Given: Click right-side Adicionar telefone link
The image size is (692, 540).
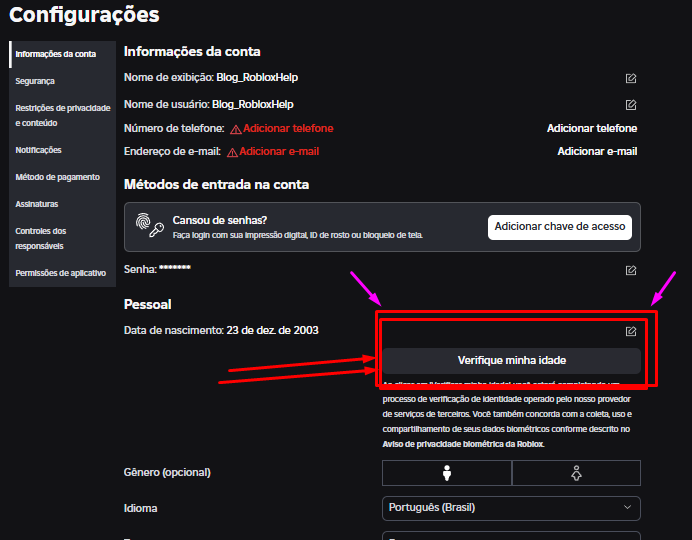Looking at the screenshot, I should tap(591, 128).
